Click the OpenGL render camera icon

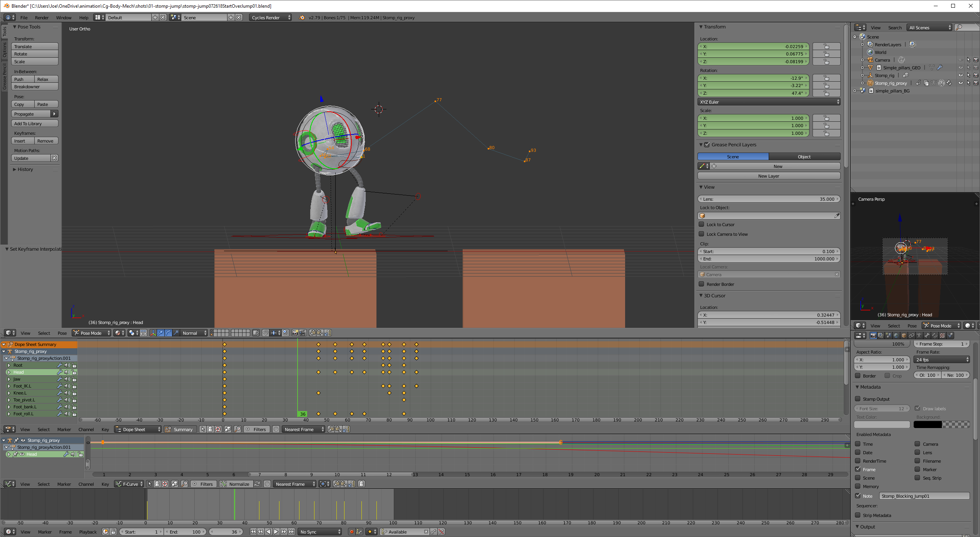295,333
